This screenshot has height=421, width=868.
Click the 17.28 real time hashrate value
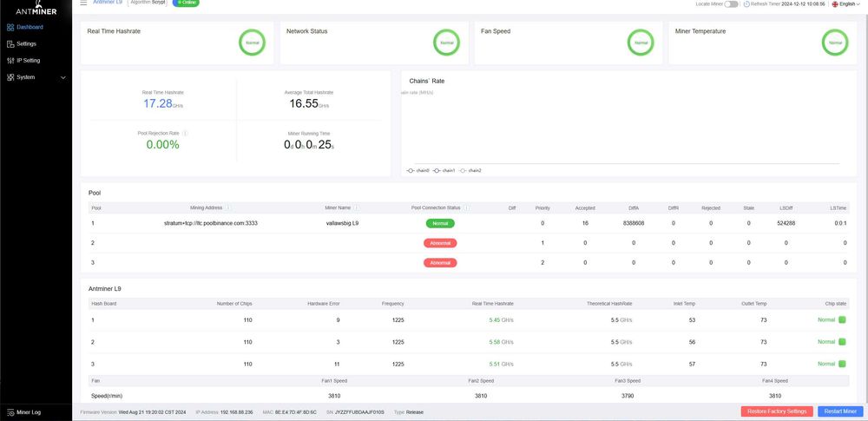158,103
